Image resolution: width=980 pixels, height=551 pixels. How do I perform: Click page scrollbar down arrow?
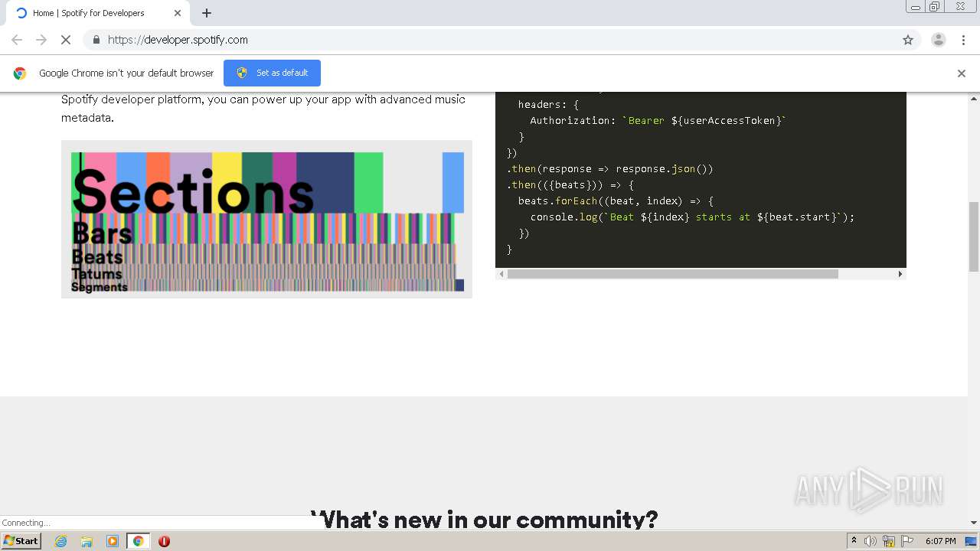point(974,523)
